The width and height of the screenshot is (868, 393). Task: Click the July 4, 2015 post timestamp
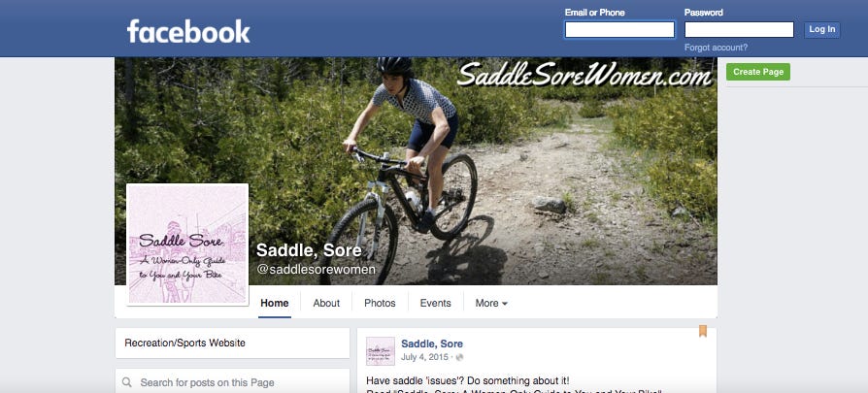(424, 357)
